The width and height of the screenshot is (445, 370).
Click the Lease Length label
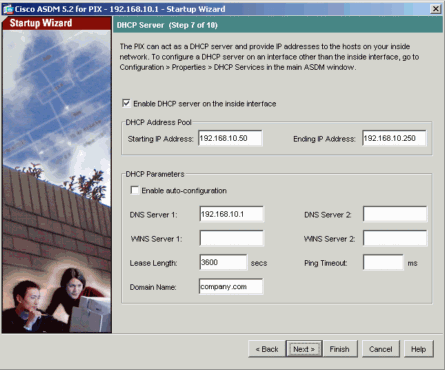point(153,263)
